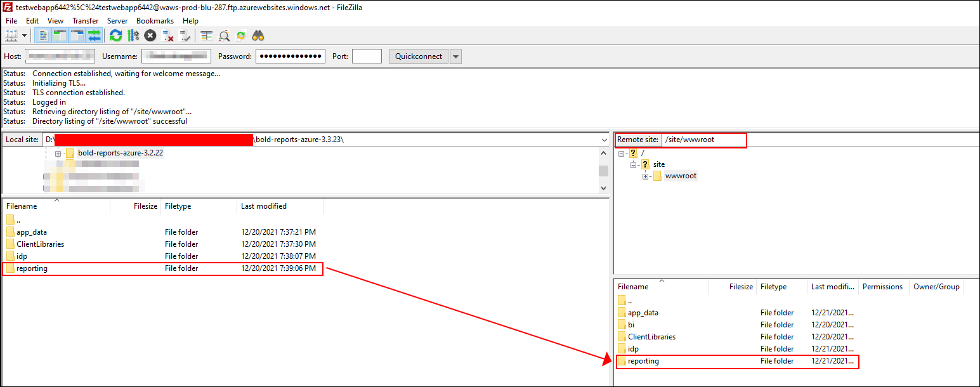Collapse the remote site node
The width and height of the screenshot is (980, 387).
633,164
